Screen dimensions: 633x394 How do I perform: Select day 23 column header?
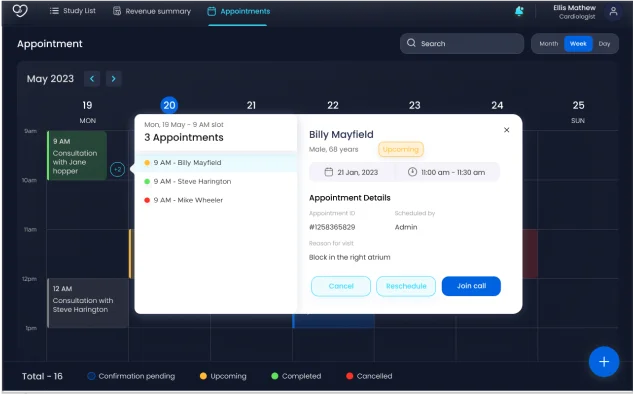415,105
